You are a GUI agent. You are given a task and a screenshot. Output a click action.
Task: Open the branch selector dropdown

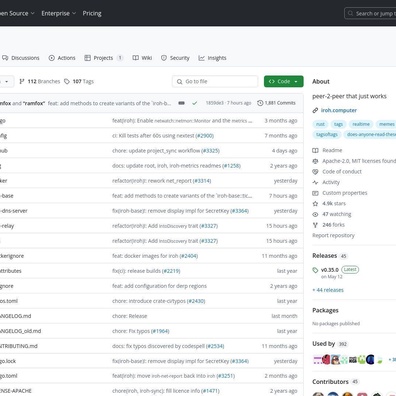(x=7, y=81)
